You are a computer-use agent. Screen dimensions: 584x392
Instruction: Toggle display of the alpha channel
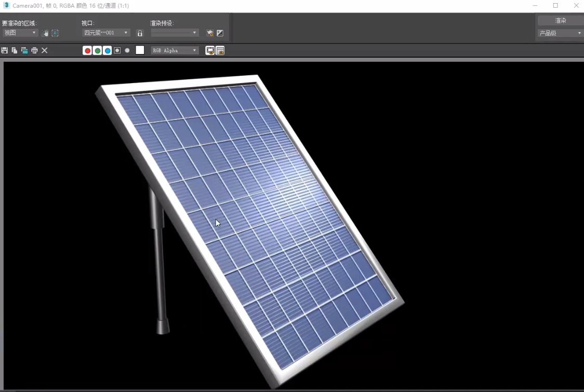click(x=117, y=50)
